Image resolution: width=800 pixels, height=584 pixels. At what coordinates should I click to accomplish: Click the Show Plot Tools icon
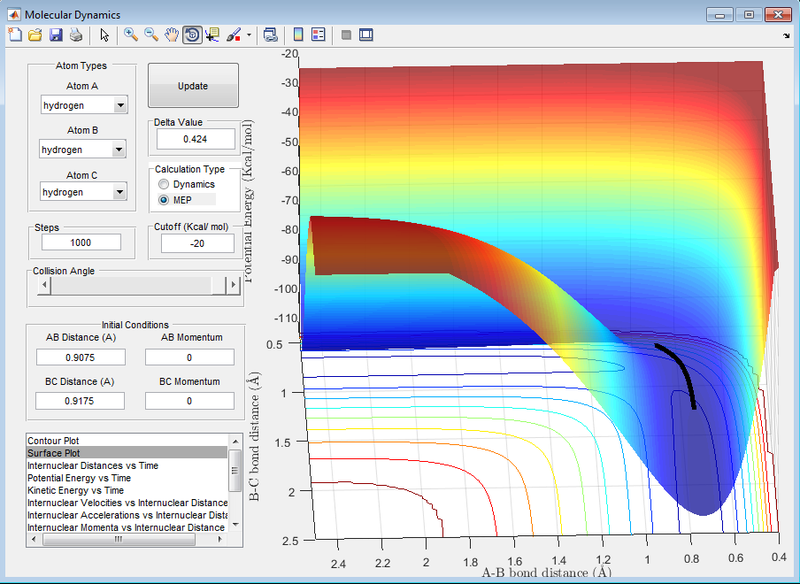(366, 35)
